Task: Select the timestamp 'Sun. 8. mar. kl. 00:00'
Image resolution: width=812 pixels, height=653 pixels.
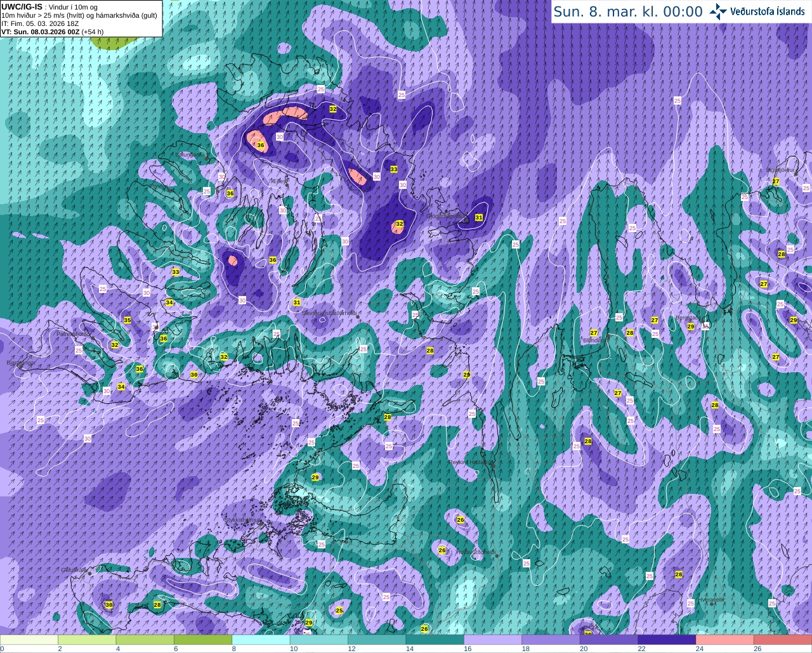Action: pos(628,11)
